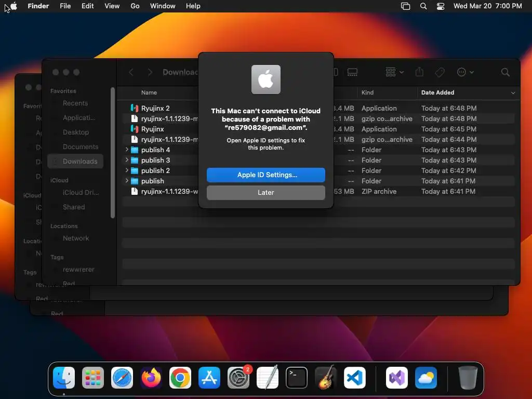The image size is (532, 399).
Task: Sort by the Name column header
Action: click(149, 92)
